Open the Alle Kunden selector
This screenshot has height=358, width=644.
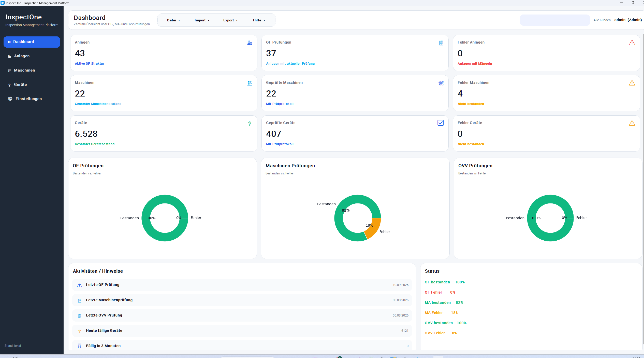click(602, 20)
